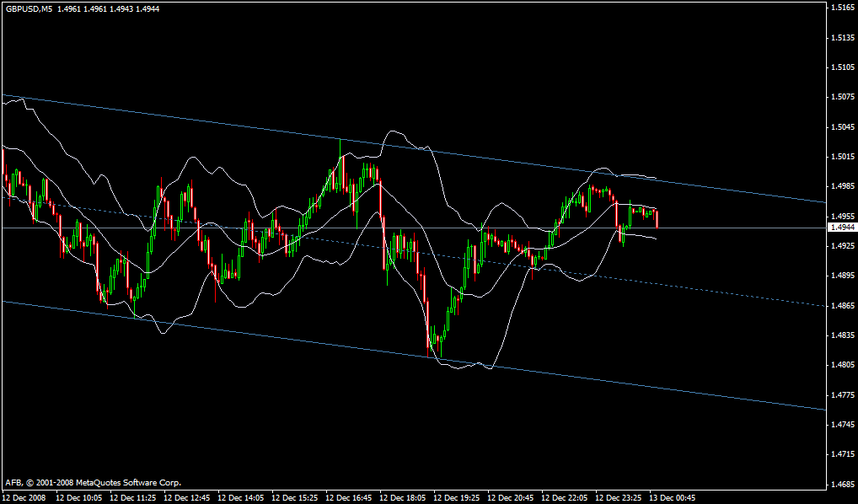Click the 1.4955 price axis label
The image size is (858, 504).
click(x=839, y=216)
